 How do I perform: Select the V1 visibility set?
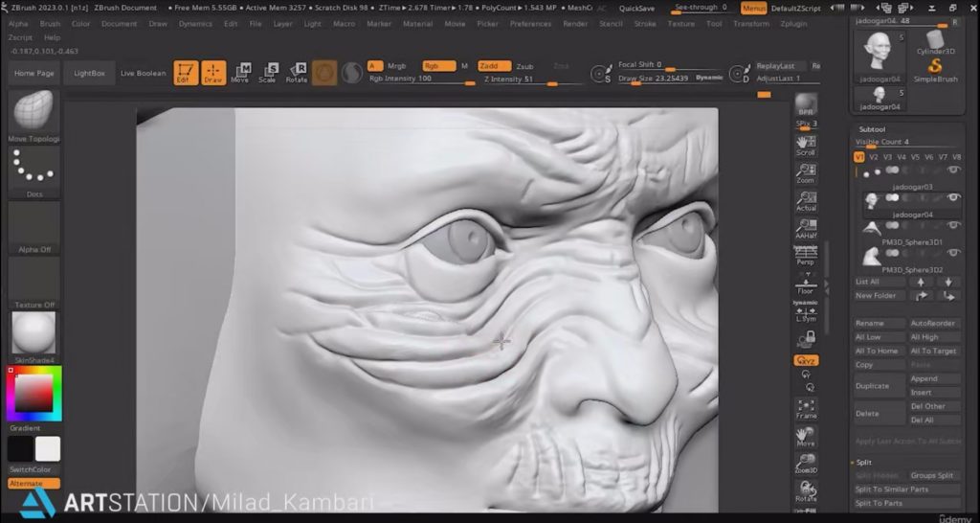pos(859,157)
